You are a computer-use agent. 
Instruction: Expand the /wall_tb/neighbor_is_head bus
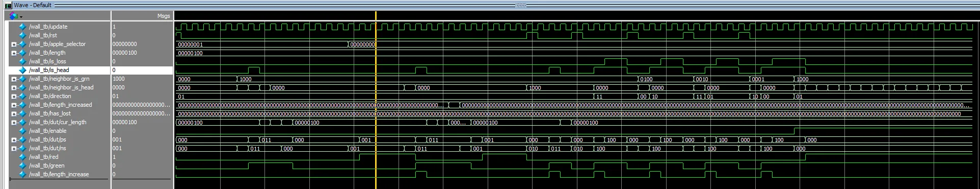tap(14, 88)
